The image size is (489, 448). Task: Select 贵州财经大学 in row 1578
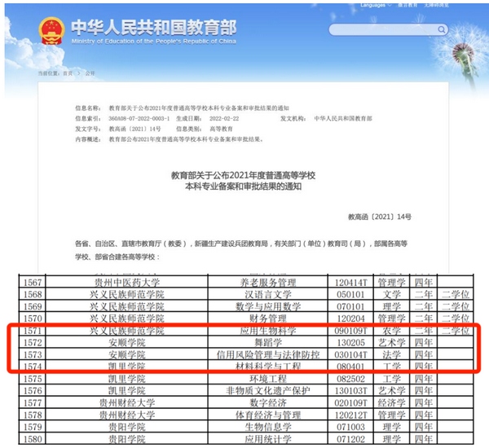(127, 415)
